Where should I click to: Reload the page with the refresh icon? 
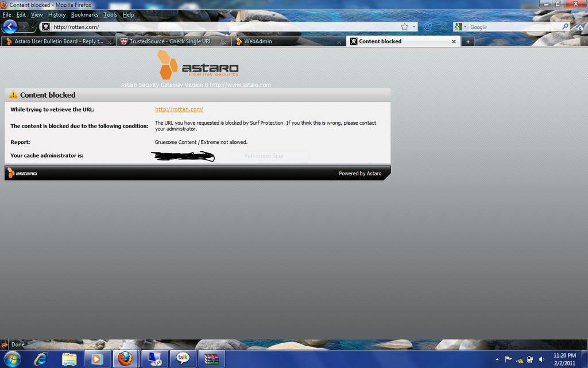(x=427, y=27)
